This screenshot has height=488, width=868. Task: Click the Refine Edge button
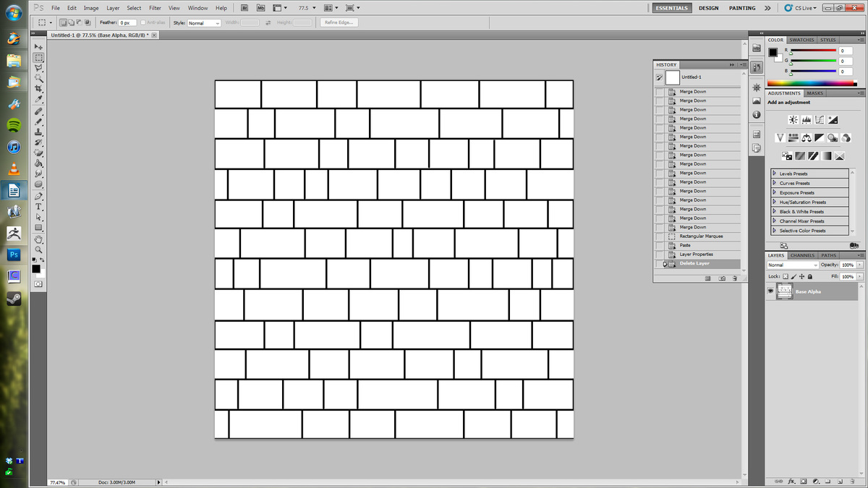[x=339, y=22]
